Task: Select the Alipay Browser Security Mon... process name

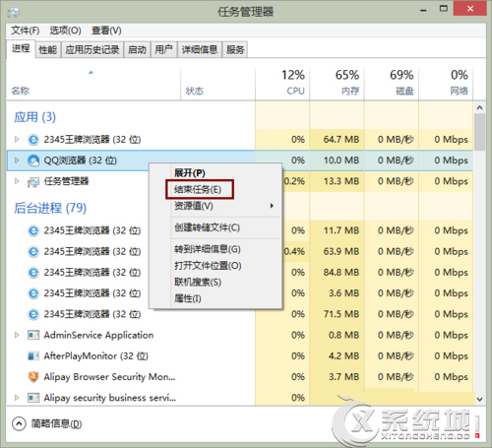Action: [x=109, y=377]
